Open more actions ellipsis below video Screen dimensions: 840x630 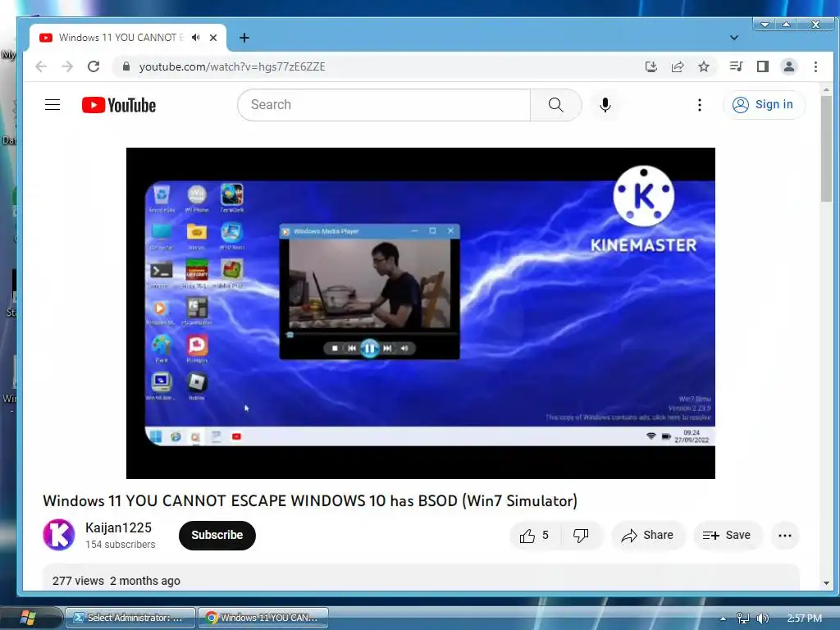click(x=785, y=535)
